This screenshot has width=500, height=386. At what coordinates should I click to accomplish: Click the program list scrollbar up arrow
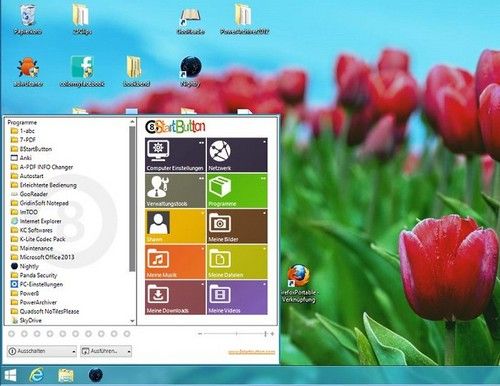(132, 122)
